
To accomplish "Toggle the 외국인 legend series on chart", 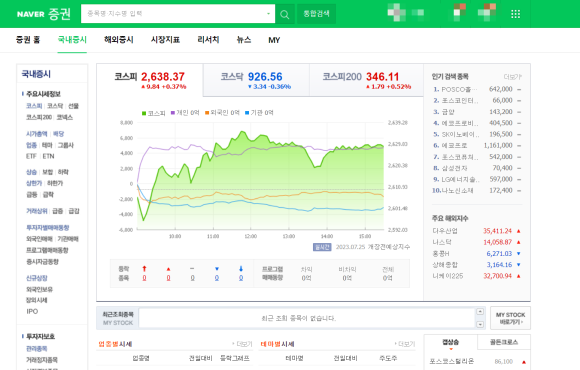I will coord(222,112).
